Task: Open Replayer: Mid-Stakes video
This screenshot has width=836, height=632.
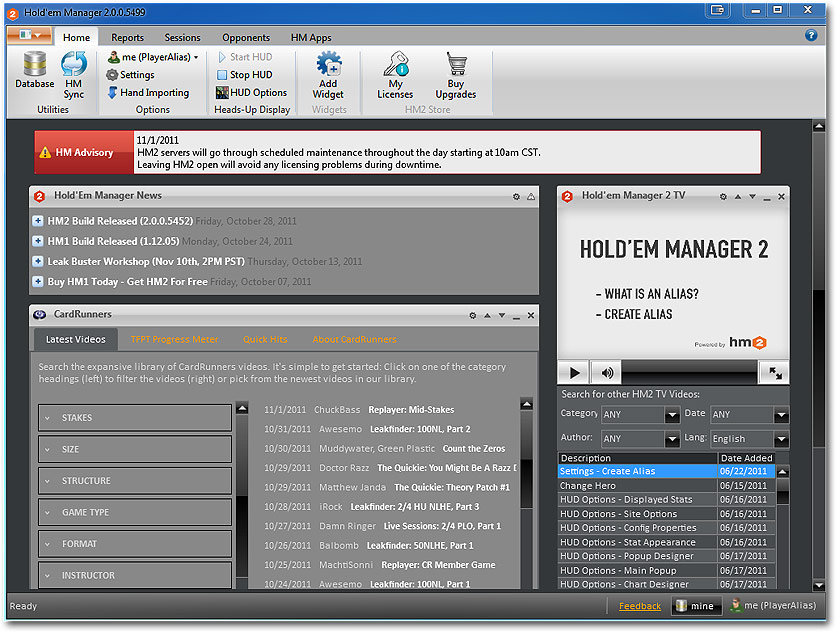Action: [x=411, y=410]
